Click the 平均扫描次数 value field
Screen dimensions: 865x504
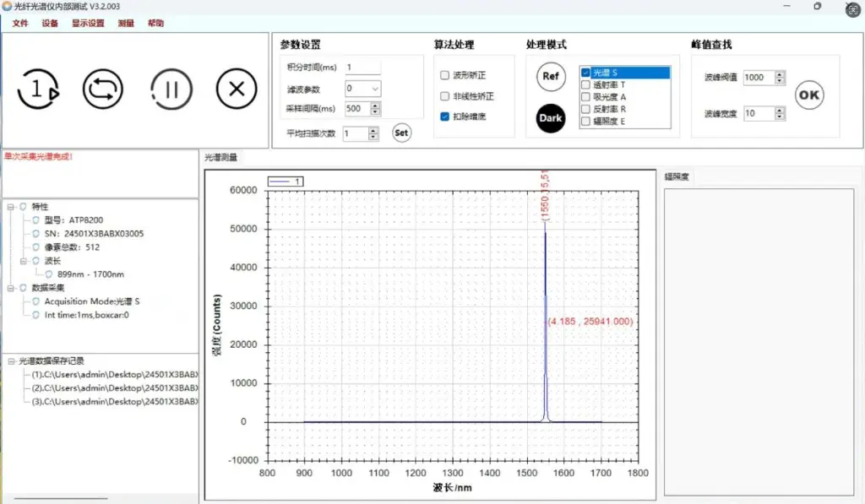[x=356, y=134]
